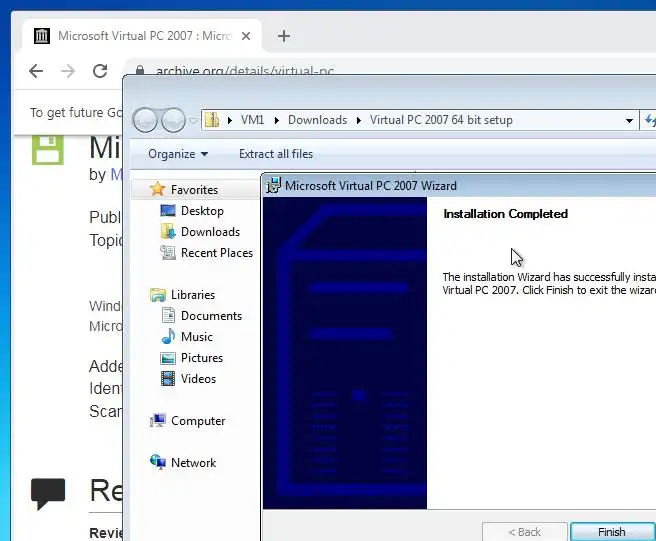Click the archive.org address bar URL
This screenshot has height=541, width=656.
click(245, 70)
